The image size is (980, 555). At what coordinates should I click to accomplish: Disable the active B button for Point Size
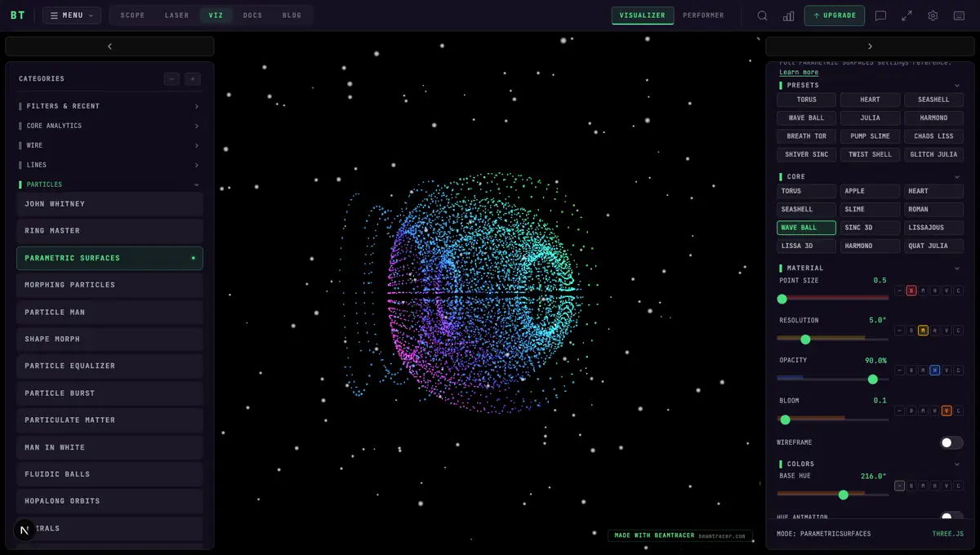tap(911, 291)
